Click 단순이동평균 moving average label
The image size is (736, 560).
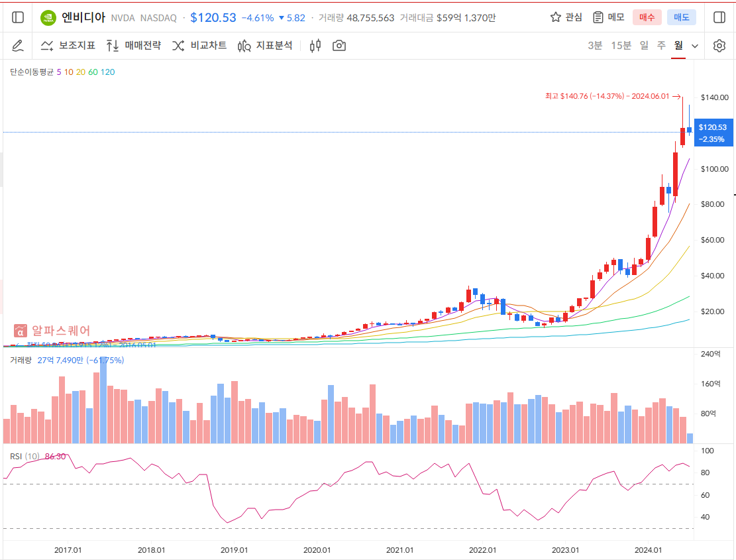click(32, 72)
